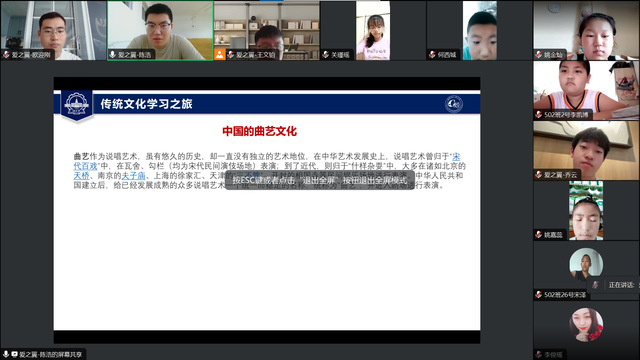
Task: Select the 502班2号 participant video tile
Action: (586, 90)
